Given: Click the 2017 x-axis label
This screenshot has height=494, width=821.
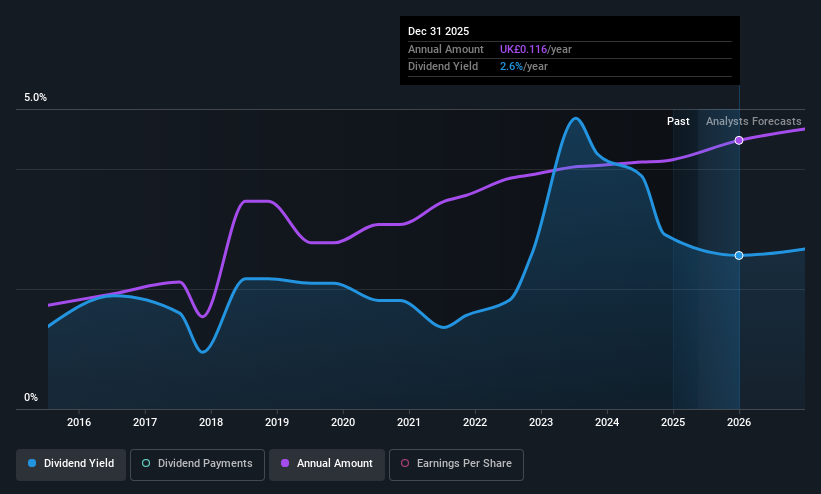Looking at the screenshot, I should tap(145, 422).
